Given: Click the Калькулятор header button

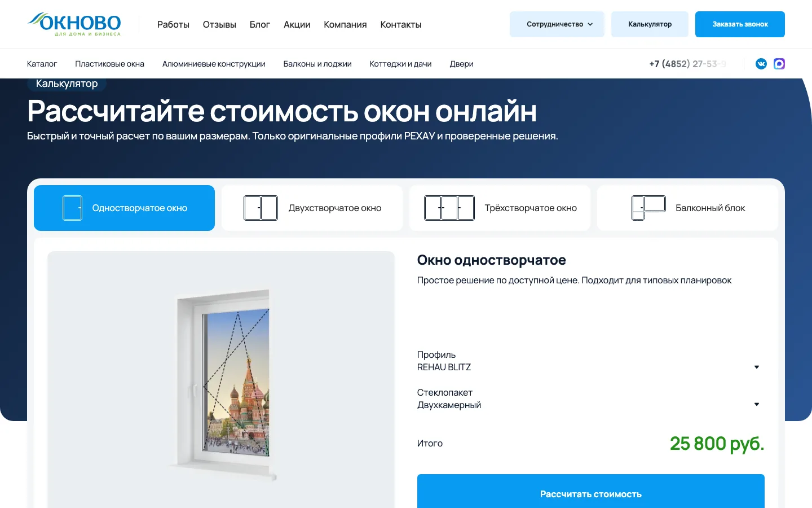Looking at the screenshot, I should click(650, 24).
